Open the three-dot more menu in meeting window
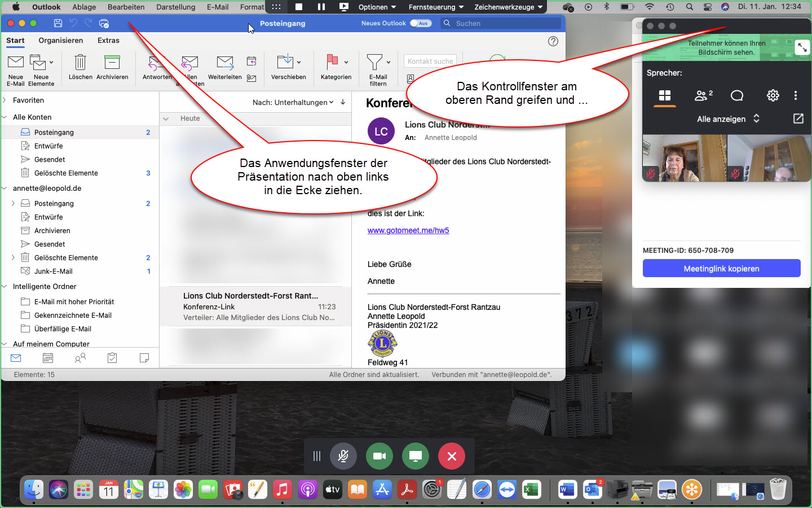This screenshot has height=508, width=812. [x=796, y=95]
